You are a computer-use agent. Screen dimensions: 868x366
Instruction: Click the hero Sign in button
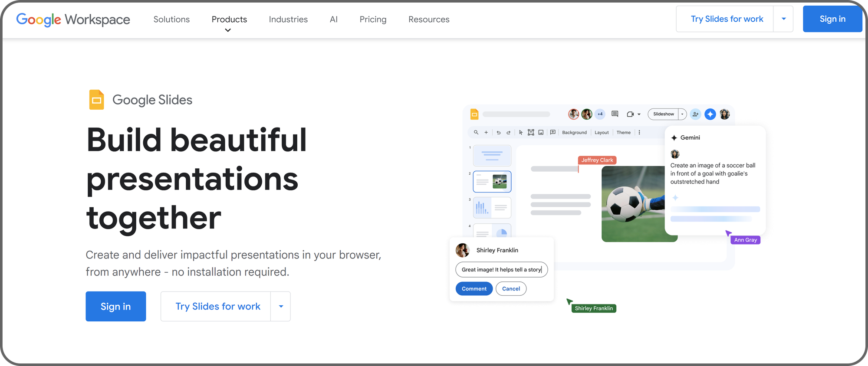tap(115, 306)
